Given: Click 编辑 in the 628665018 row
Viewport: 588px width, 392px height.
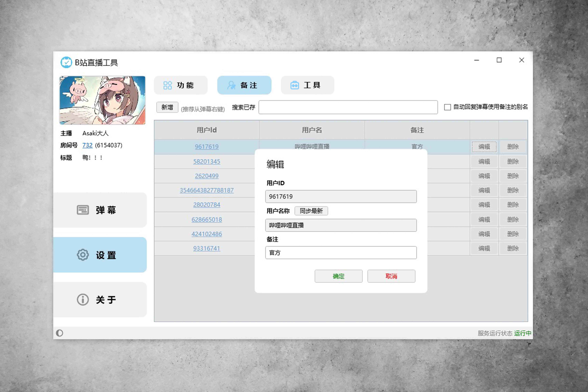Looking at the screenshot, I should click(x=484, y=220).
